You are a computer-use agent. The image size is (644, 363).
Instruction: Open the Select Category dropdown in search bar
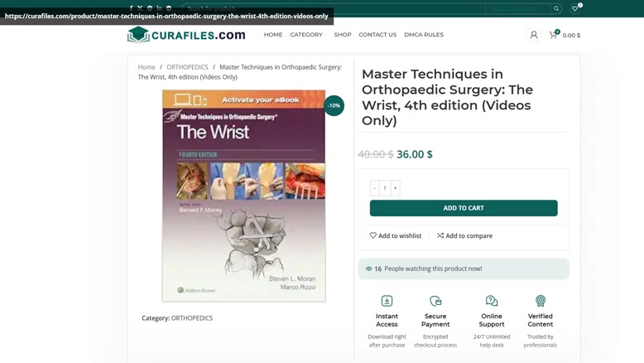pyautogui.click(x=517, y=8)
